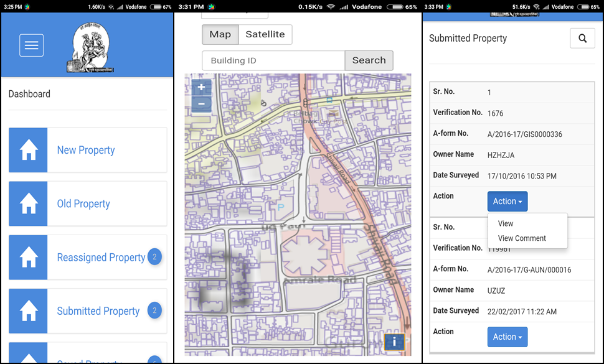The height and width of the screenshot is (364, 604).
Task: Tap the star-shaped building on the map
Action: [305, 254]
